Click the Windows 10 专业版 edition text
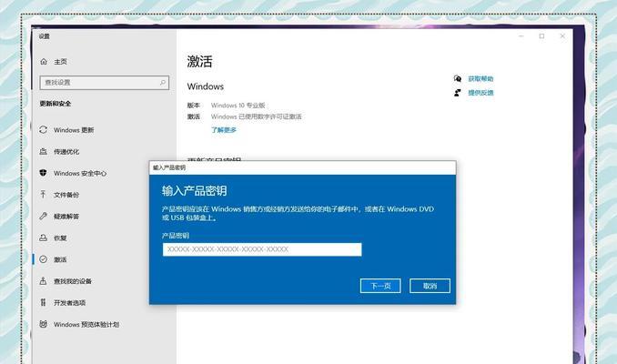 click(x=238, y=106)
